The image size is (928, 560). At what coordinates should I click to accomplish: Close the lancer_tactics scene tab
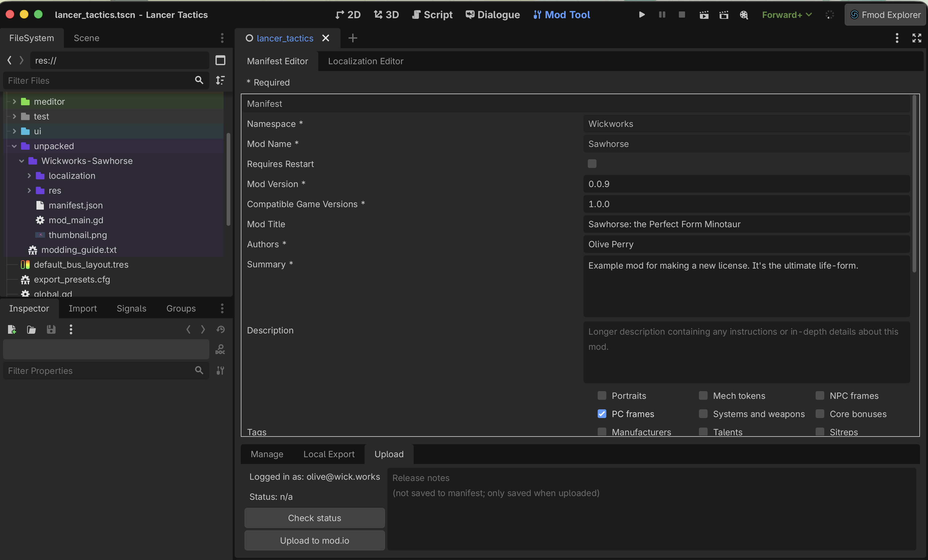(x=326, y=38)
